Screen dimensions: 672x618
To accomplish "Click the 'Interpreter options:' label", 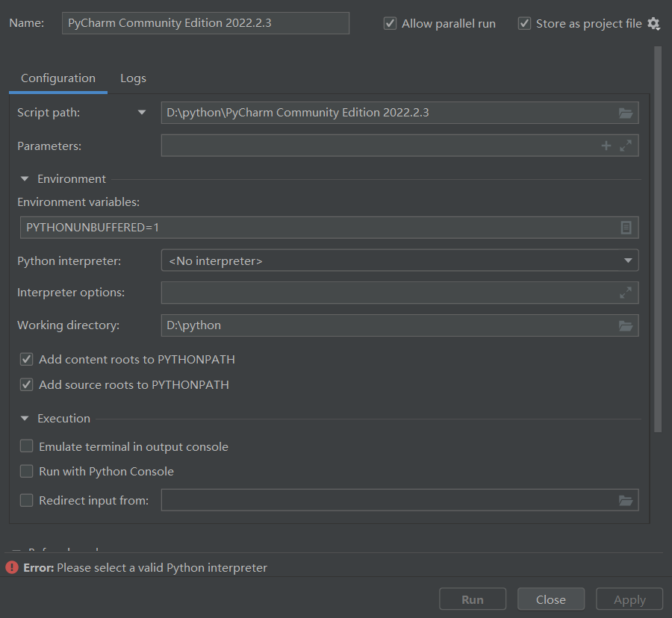I will coord(71,293).
